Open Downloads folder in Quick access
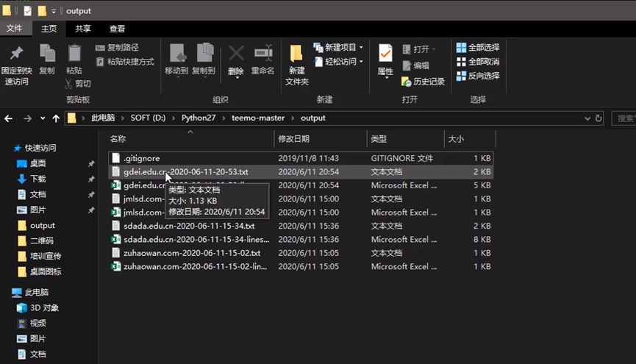Viewport: 636px width, 364px height. click(x=37, y=179)
